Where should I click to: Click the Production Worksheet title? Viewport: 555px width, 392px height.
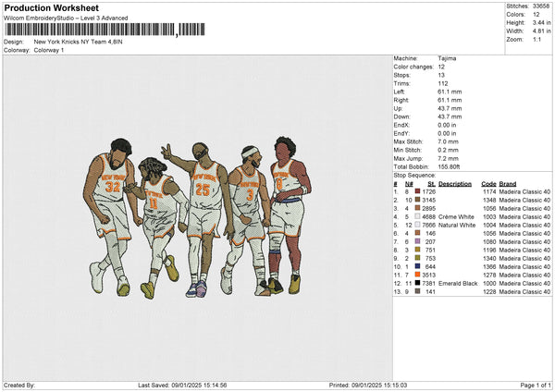[x=51, y=7]
